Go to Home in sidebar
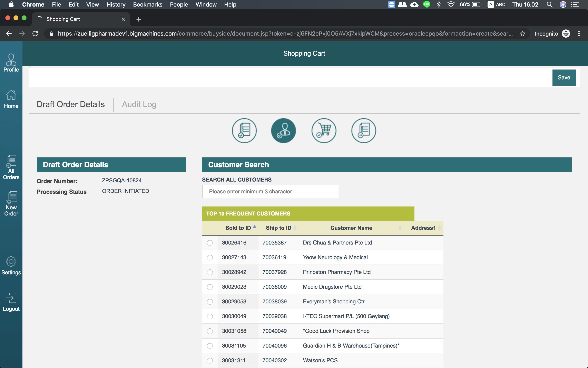Image resolution: width=588 pixels, height=368 pixels. [x=11, y=99]
